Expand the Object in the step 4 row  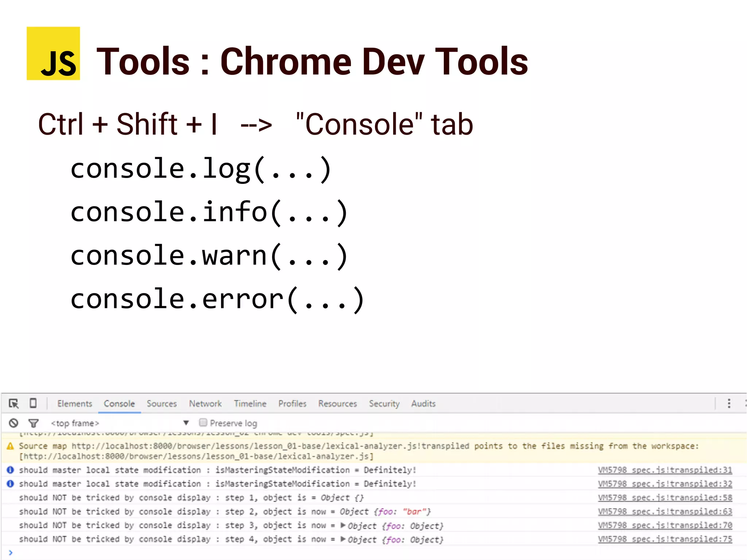[343, 539]
